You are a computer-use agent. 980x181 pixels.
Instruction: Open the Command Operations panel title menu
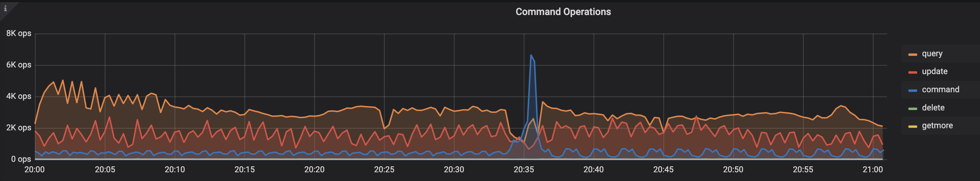coord(563,12)
